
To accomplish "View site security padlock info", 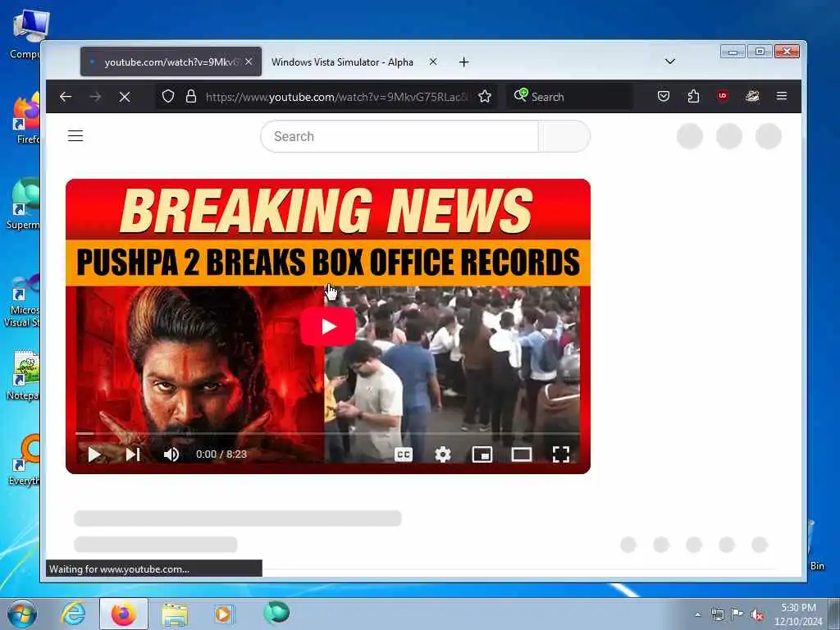I will tap(190, 97).
